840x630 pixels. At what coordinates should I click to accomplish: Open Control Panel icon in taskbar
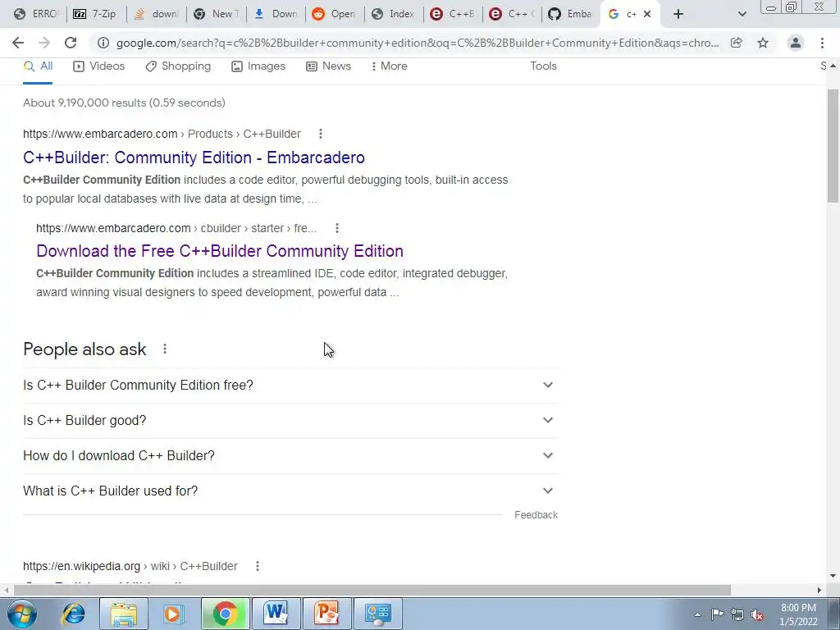[x=378, y=614]
